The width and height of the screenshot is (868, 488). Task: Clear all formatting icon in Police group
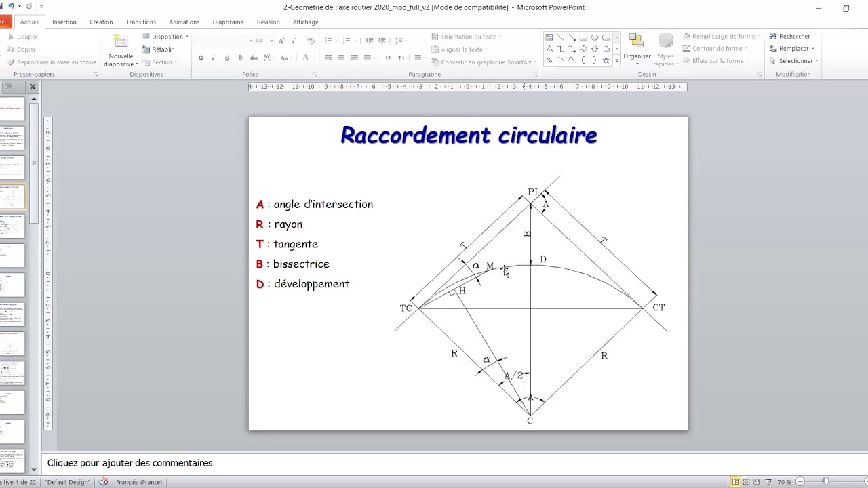coord(311,41)
